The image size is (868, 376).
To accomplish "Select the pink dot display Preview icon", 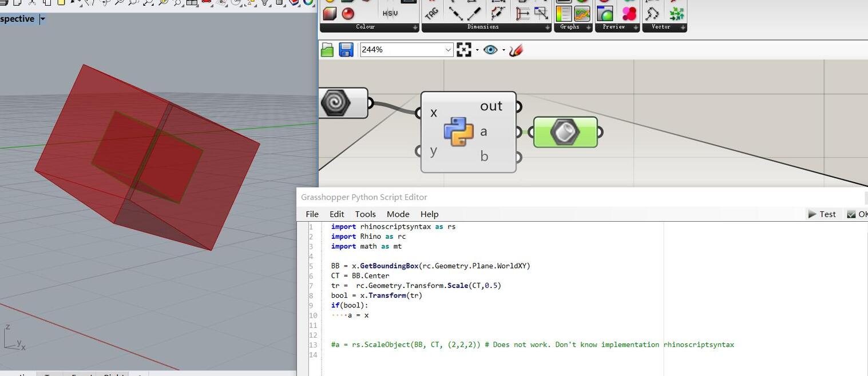I will point(629,13).
